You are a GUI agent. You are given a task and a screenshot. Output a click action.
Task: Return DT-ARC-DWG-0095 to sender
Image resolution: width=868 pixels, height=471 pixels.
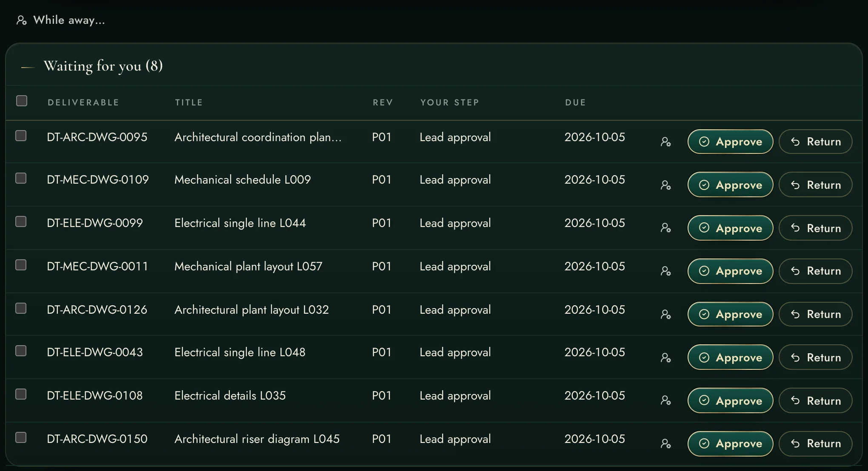click(x=815, y=142)
